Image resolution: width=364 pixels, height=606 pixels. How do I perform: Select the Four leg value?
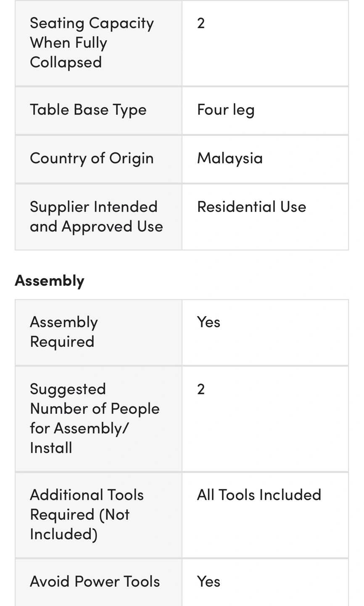pos(226,109)
